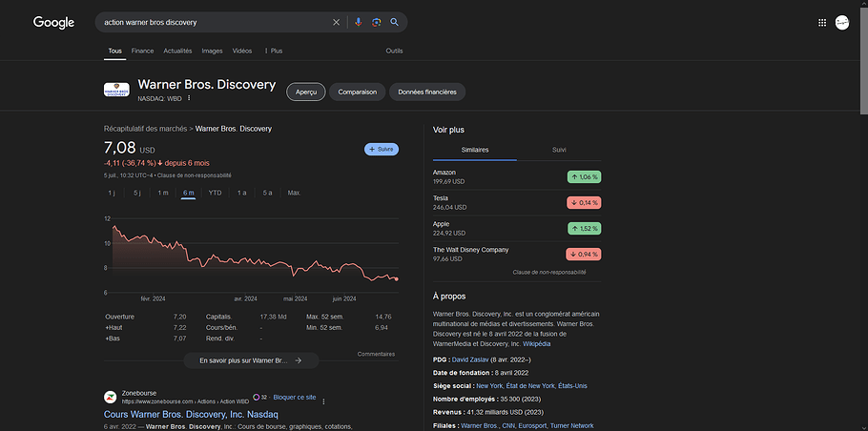Viewport: 868px width, 431px height.
Task: Open Amazon stock row
Action: point(517,177)
